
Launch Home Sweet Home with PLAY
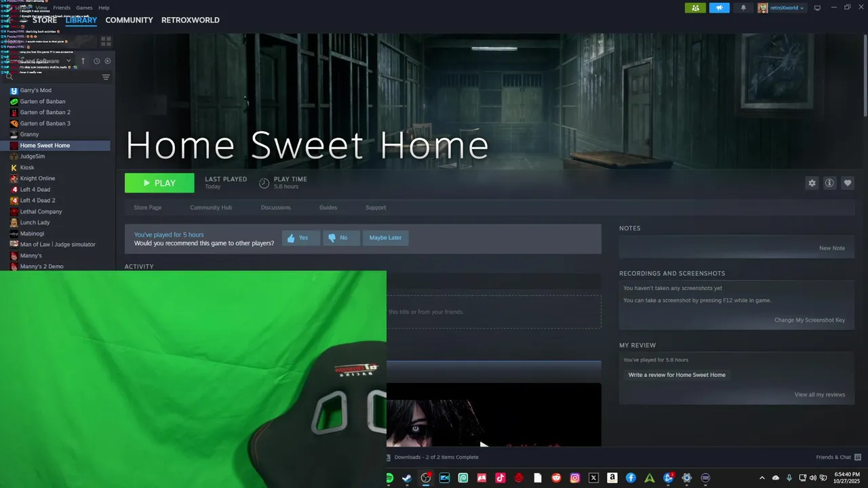click(x=159, y=183)
